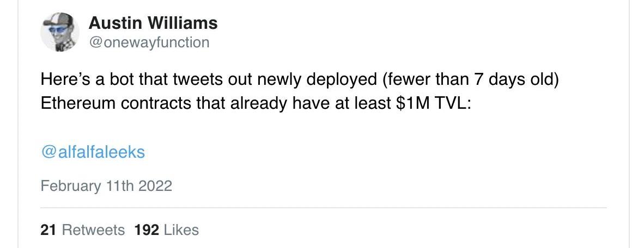
Task: Click the year "2022" in the date
Action: tap(155, 186)
